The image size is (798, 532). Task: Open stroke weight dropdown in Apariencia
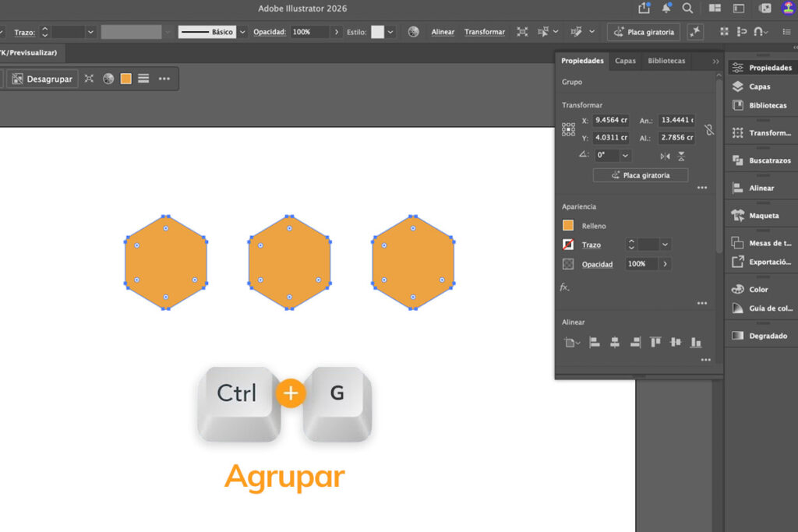click(665, 245)
